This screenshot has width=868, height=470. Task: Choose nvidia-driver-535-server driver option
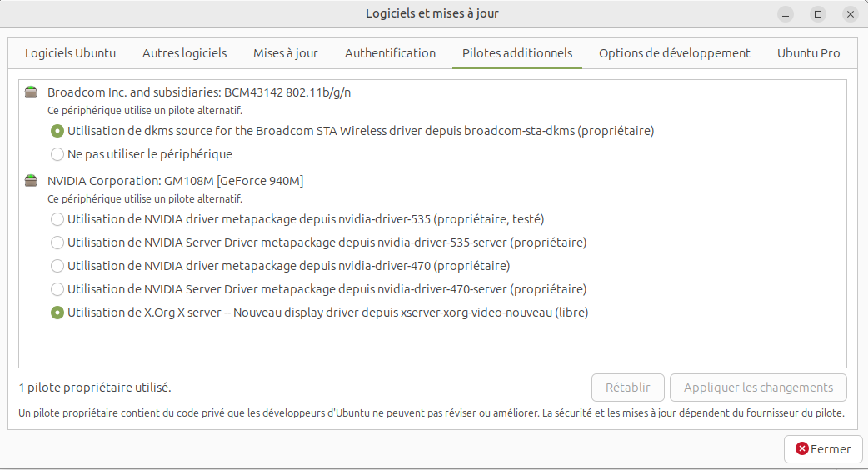tap(318, 242)
